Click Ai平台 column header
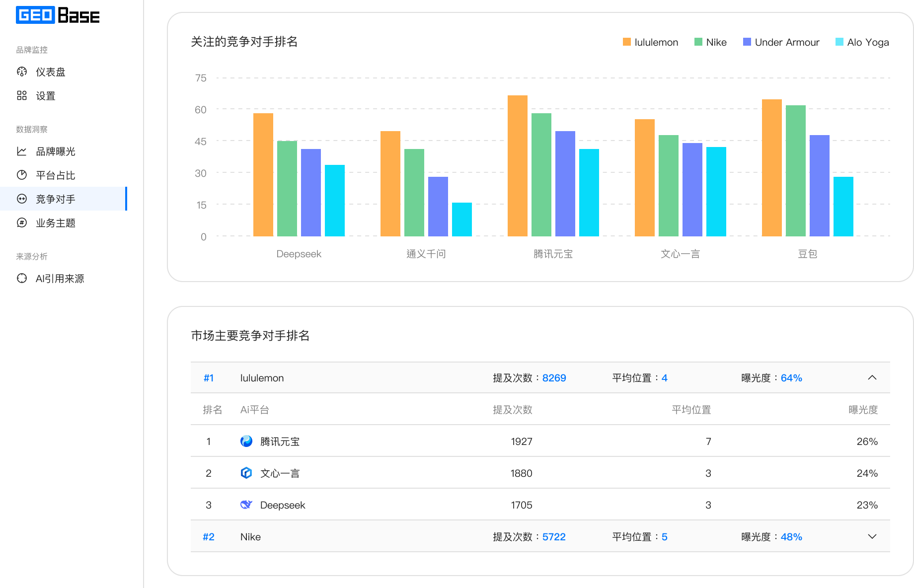The height and width of the screenshot is (588, 914). [x=255, y=410]
